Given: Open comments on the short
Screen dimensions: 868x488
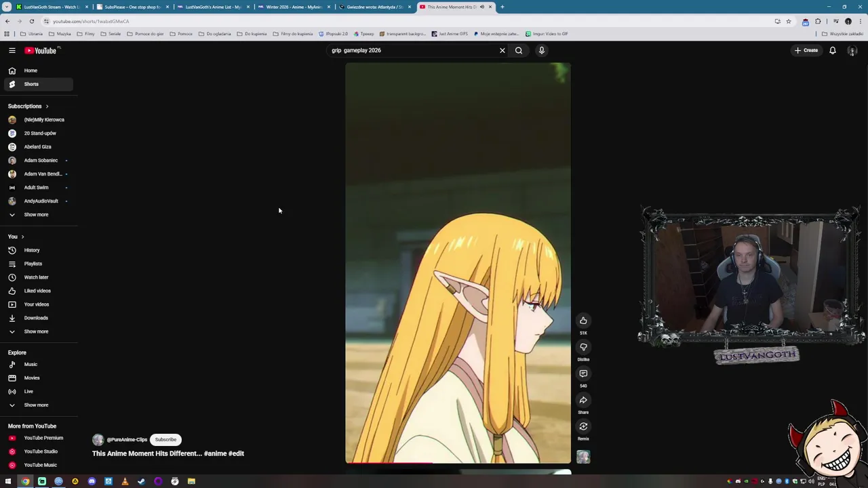Looking at the screenshot, I should [x=583, y=373].
